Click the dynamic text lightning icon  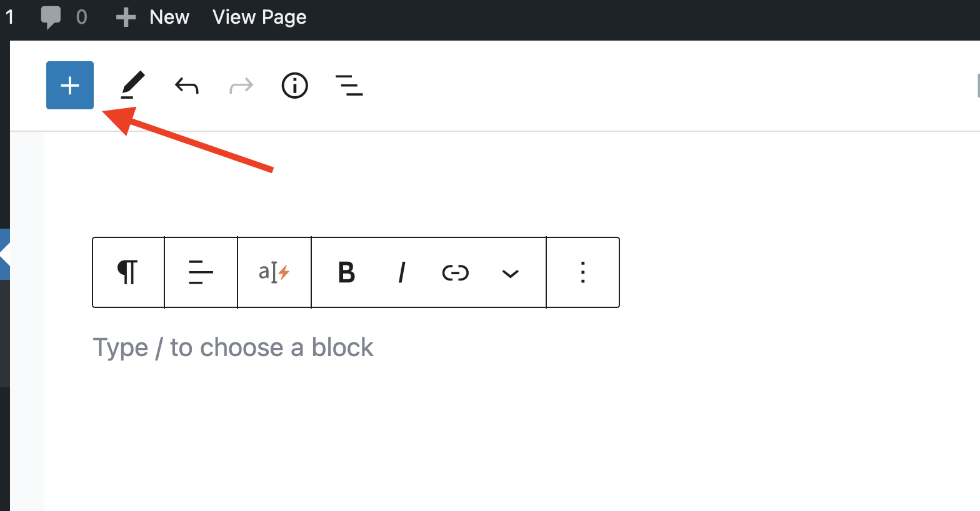pyautogui.click(x=274, y=272)
